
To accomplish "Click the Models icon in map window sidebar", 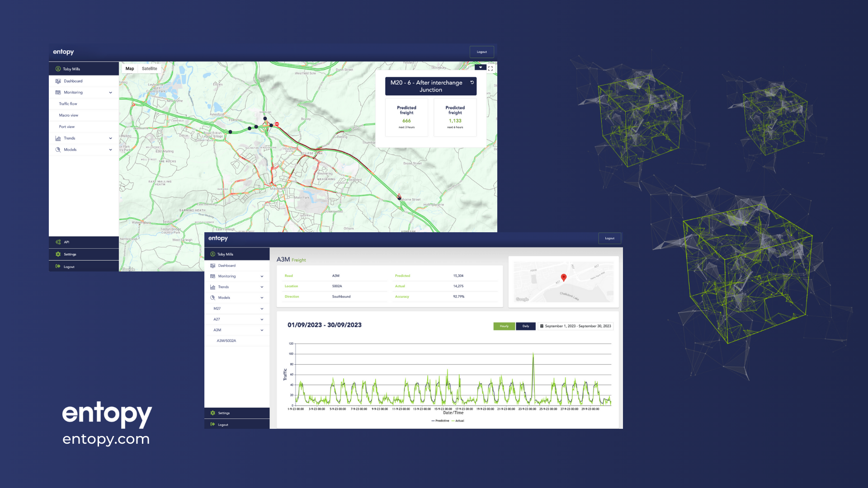I will pyautogui.click(x=58, y=150).
